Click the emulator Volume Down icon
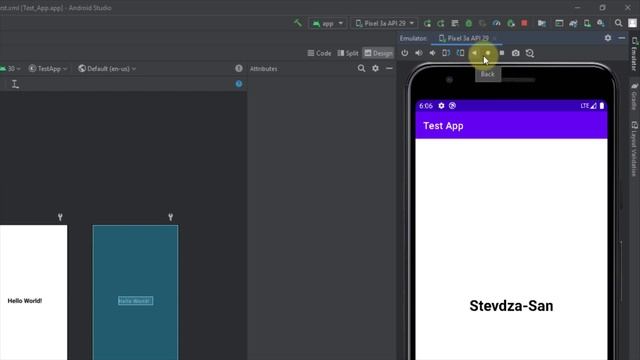 click(x=432, y=53)
